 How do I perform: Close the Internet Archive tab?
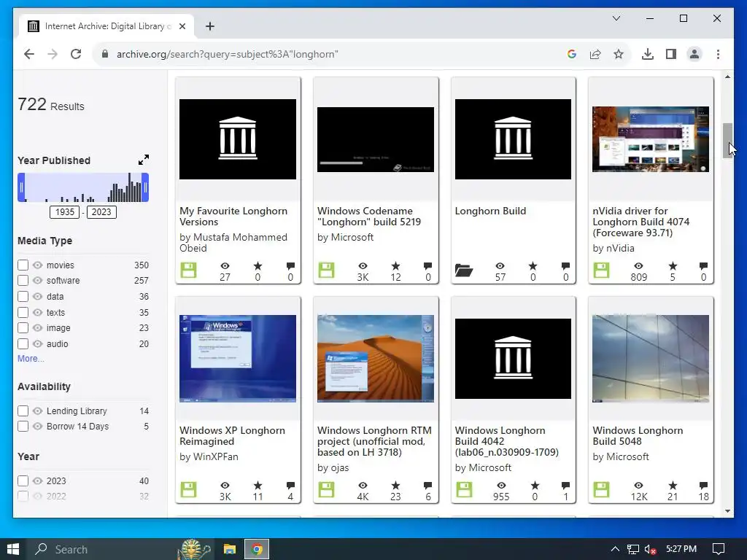click(182, 26)
